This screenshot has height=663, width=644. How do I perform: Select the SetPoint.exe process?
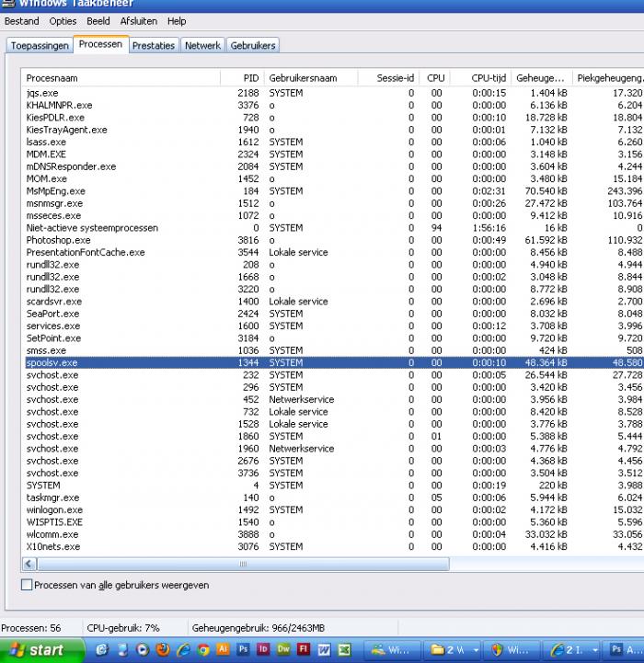click(x=334, y=338)
